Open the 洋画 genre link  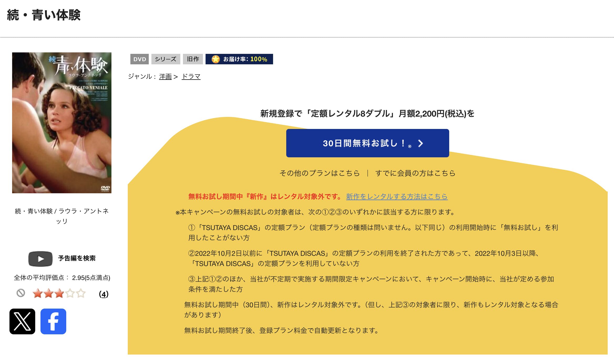[165, 76]
